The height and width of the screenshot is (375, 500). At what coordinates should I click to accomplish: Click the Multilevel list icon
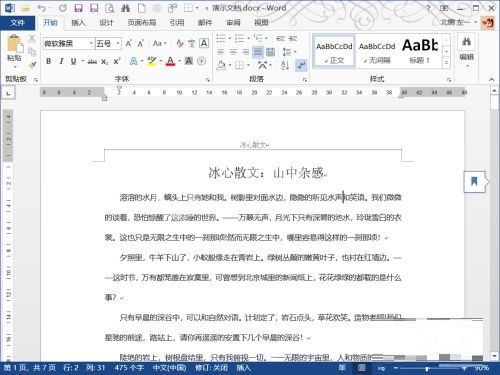pyautogui.click(x=258, y=38)
